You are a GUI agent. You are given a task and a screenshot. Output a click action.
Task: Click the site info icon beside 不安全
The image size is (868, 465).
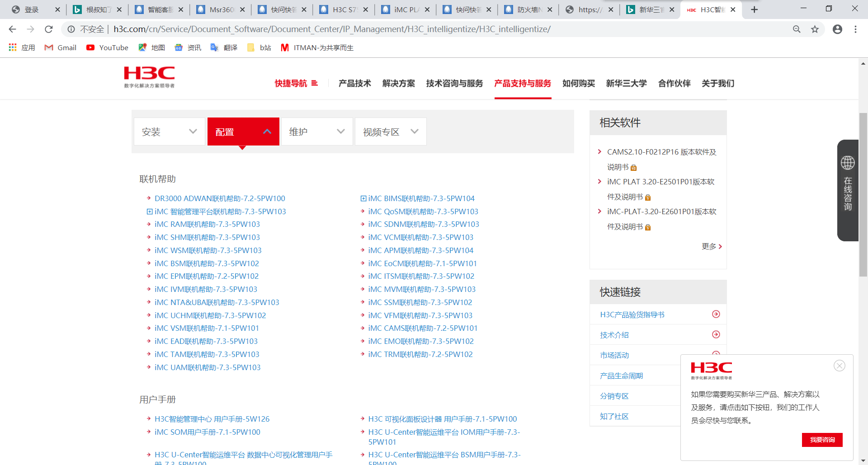click(x=71, y=29)
